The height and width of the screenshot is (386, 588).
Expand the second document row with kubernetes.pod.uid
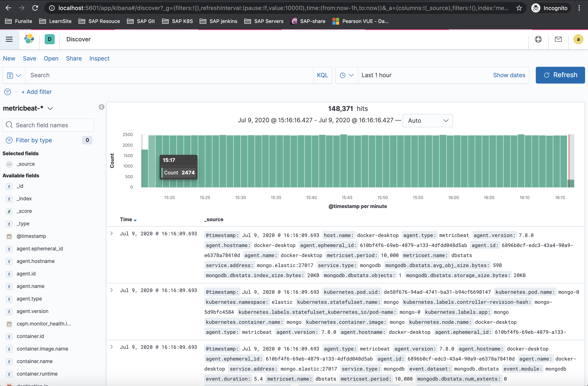click(x=112, y=290)
